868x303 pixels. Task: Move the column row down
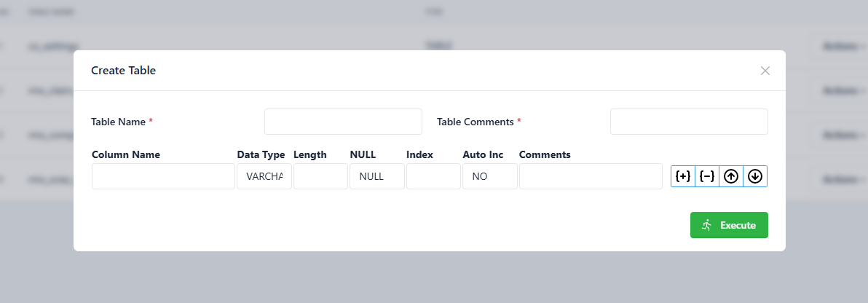(x=755, y=176)
